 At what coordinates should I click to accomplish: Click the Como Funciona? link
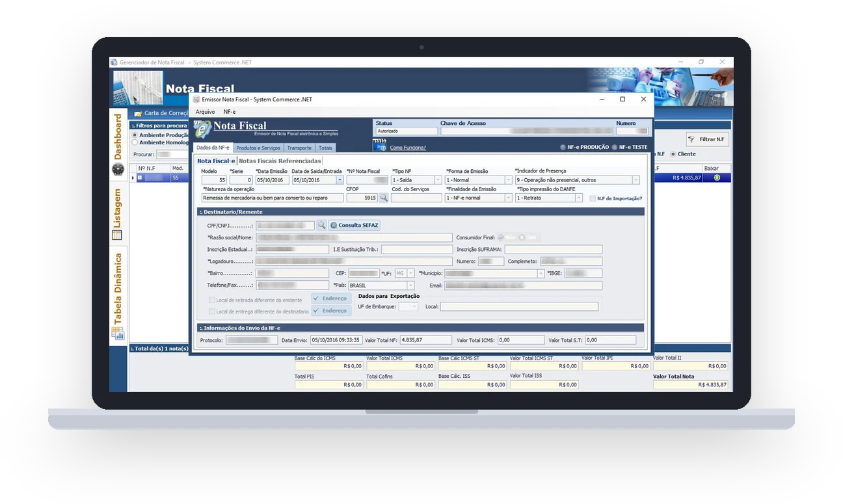pyautogui.click(x=408, y=148)
